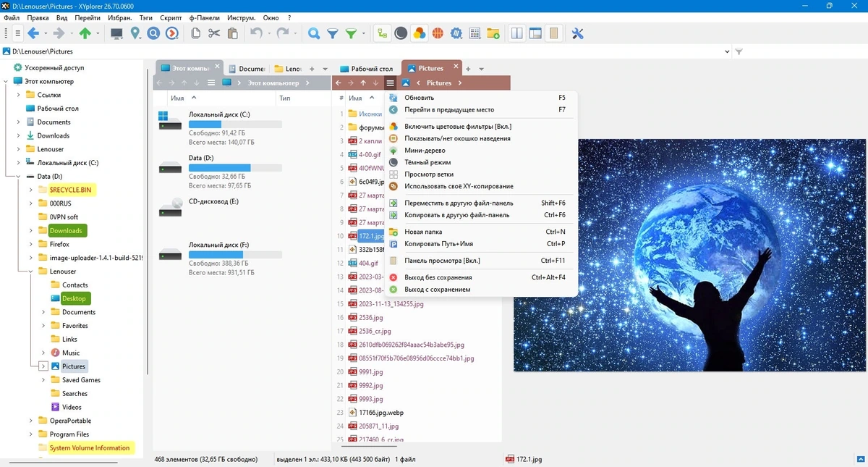868x467 pixels.
Task: Choose Выход с сохранением from menu
Action: (437, 290)
